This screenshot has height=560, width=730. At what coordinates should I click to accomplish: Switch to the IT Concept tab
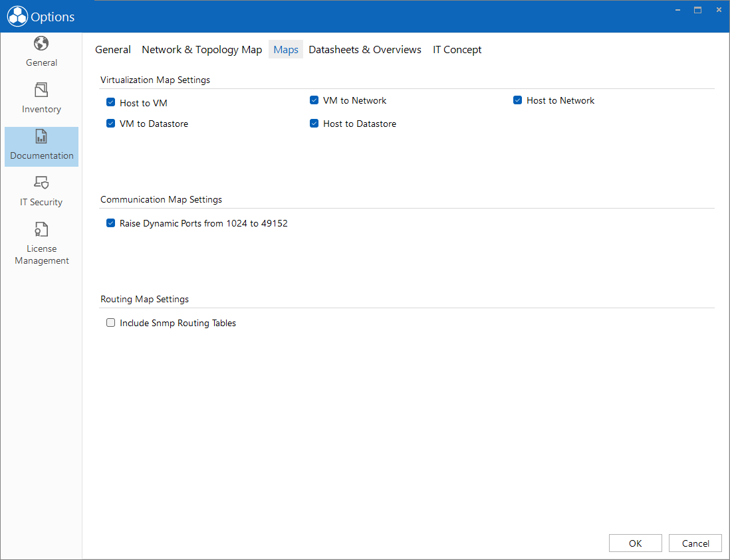click(x=457, y=49)
